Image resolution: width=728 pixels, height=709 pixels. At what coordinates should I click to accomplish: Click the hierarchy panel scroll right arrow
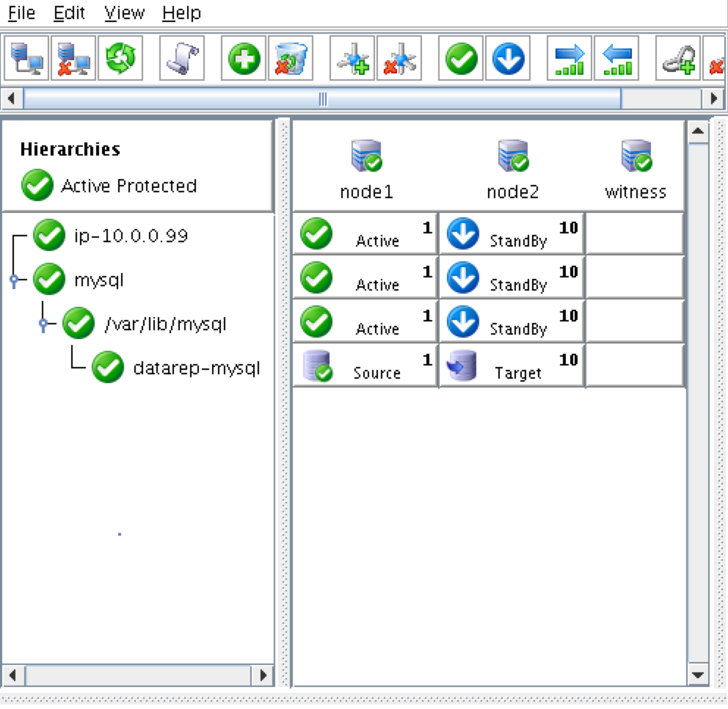[263, 675]
